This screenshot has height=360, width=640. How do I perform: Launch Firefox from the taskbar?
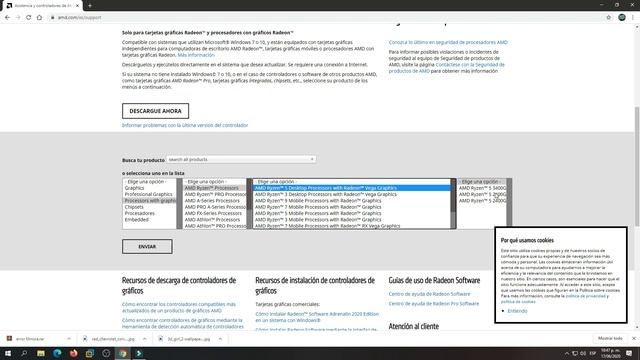click(x=73, y=353)
